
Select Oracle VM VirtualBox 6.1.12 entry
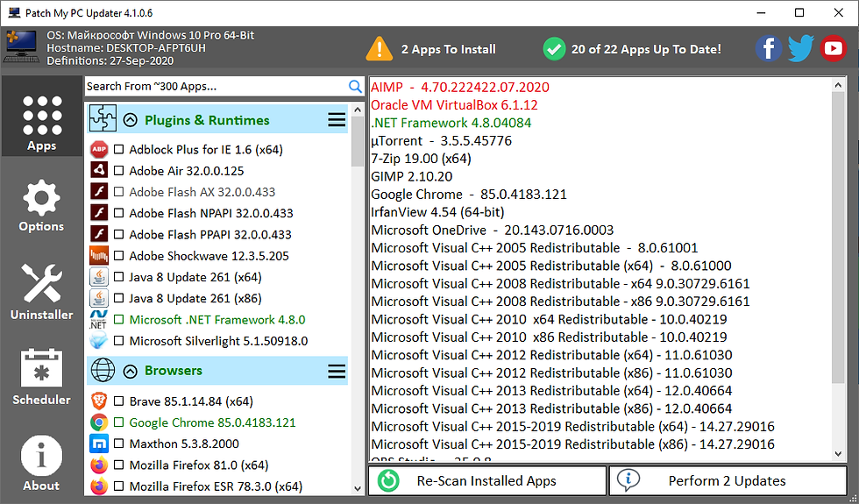[x=454, y=104]
